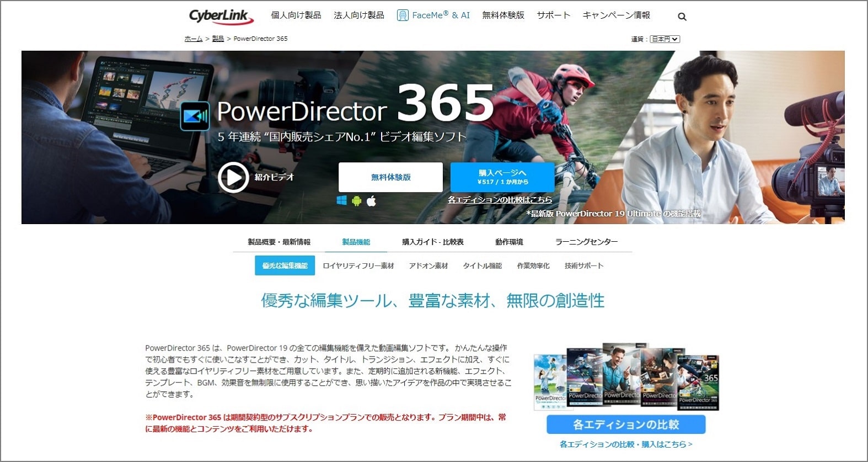This screenshot has height=462, width=868.
Task: Switch to 製品概要・最新情報 tab
Action: 279,242
